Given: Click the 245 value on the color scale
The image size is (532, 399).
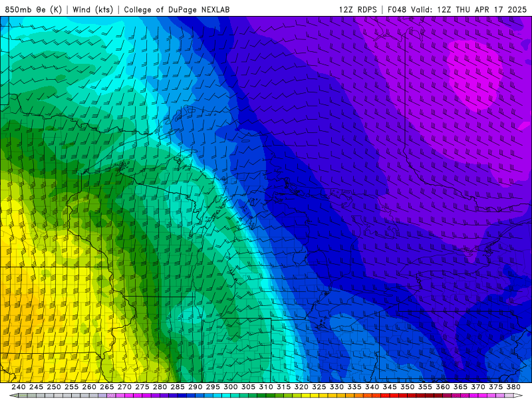Looking at the screenshot, I should click(36, 387).
